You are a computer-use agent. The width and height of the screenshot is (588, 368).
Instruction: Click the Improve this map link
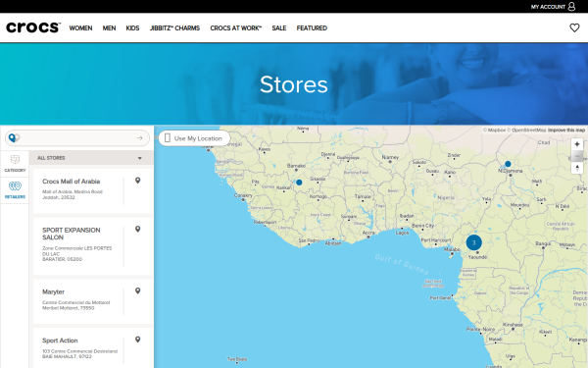(566, 130)
